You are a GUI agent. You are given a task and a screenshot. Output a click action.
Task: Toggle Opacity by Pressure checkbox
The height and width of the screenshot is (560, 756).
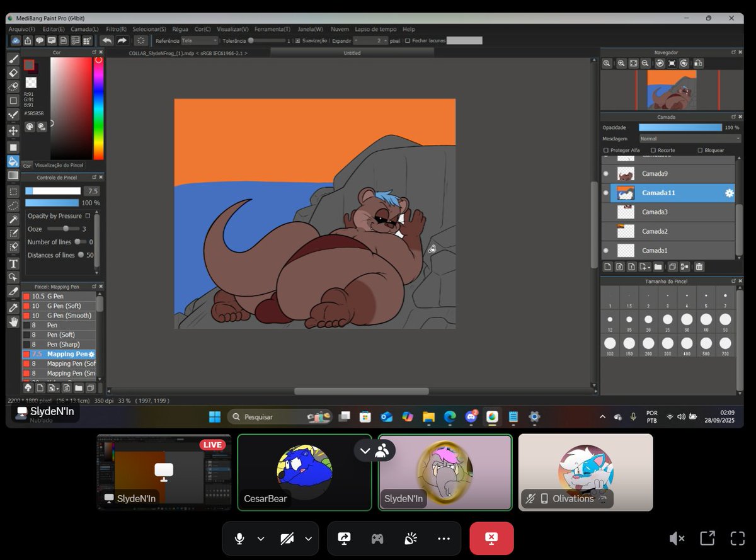(88, 215)
